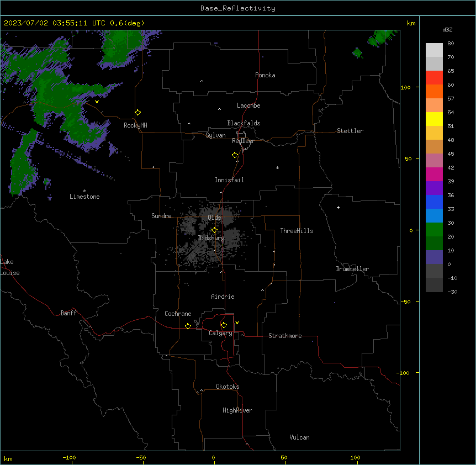Image resolution: width=476 pixels, height=465 pixels.
Task: Pick the green 20-30 dBZ legend swatch
Action: tap(434, 230)
